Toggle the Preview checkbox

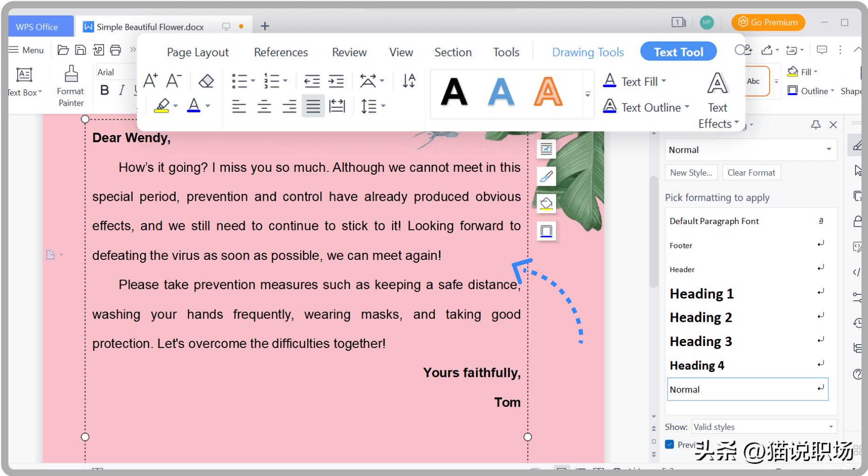coord(670,444)
